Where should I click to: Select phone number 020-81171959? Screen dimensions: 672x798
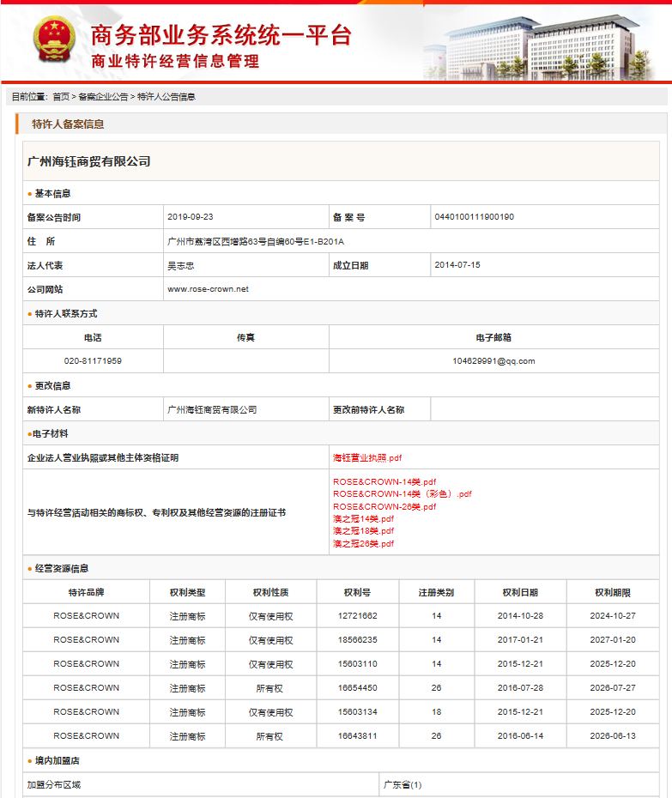[x=93, y=361]
